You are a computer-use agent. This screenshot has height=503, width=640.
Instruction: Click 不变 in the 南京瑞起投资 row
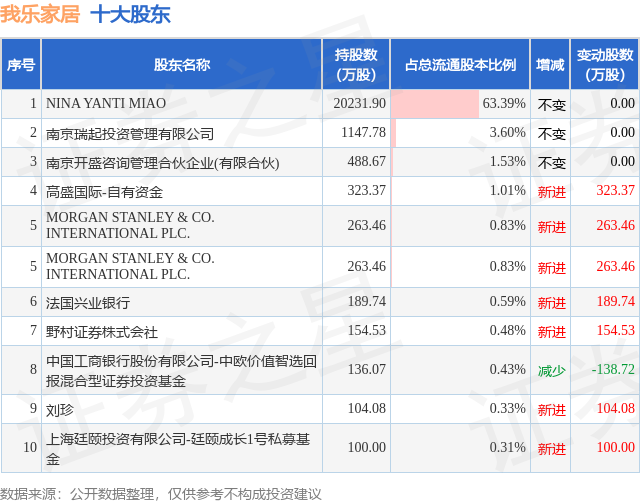pos(551,134)
